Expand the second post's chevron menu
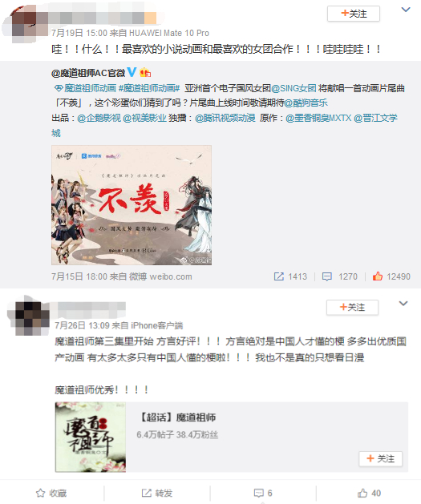This screenshot has height=504, width=421. coord(403,303)
